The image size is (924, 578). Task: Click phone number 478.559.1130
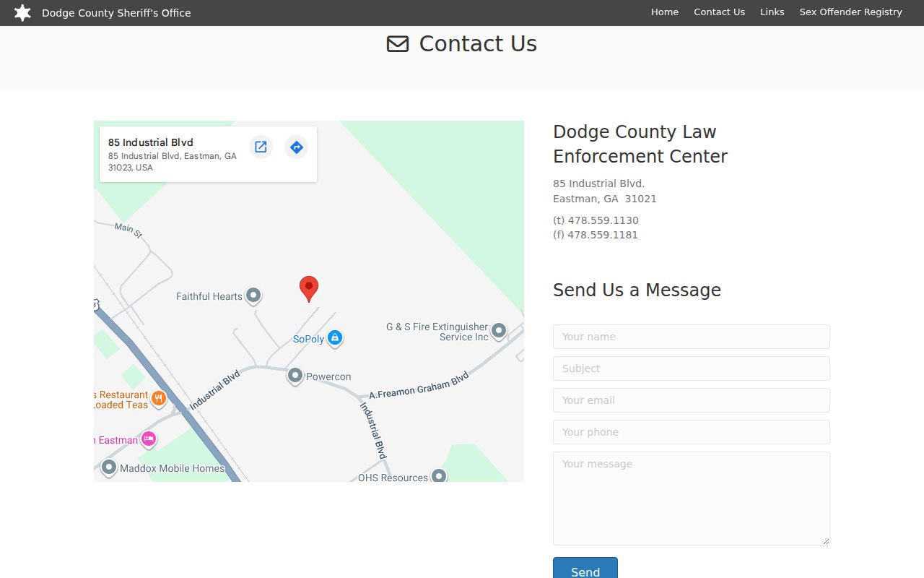[603, 220]
